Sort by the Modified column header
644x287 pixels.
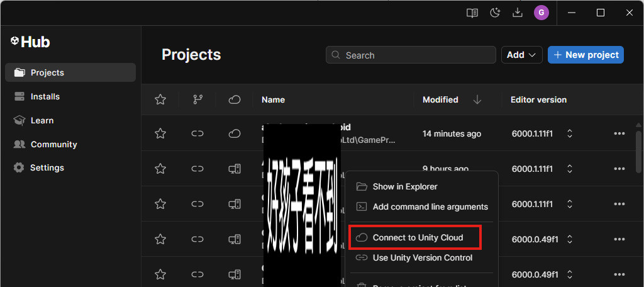pyautogui.click(x=440, y=99)
